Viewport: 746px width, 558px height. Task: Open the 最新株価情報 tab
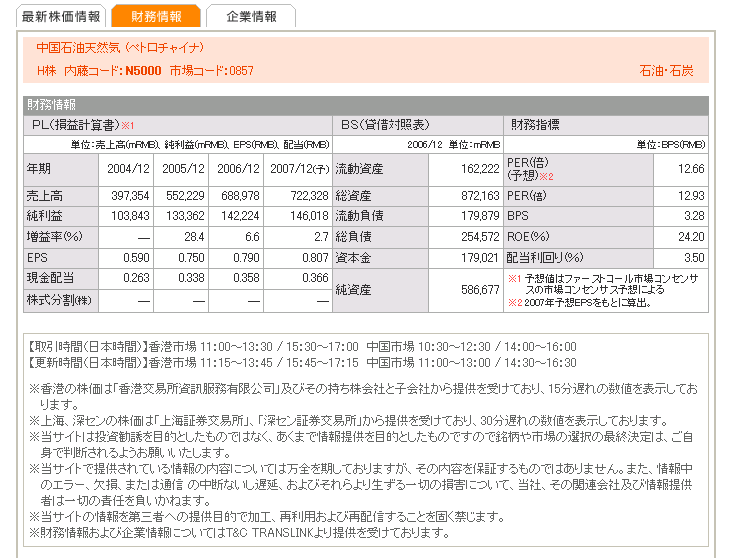(61, 17)
